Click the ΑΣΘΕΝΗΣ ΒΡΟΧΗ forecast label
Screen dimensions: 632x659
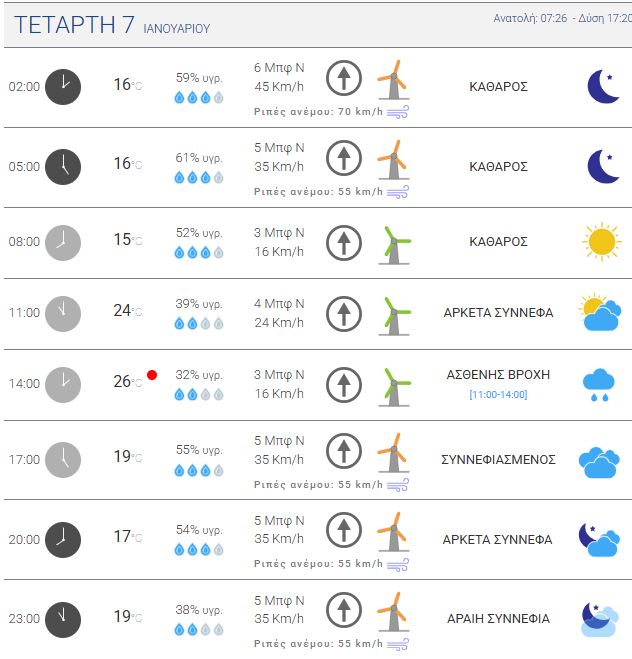pyautogui.click(x=498, y=374)
